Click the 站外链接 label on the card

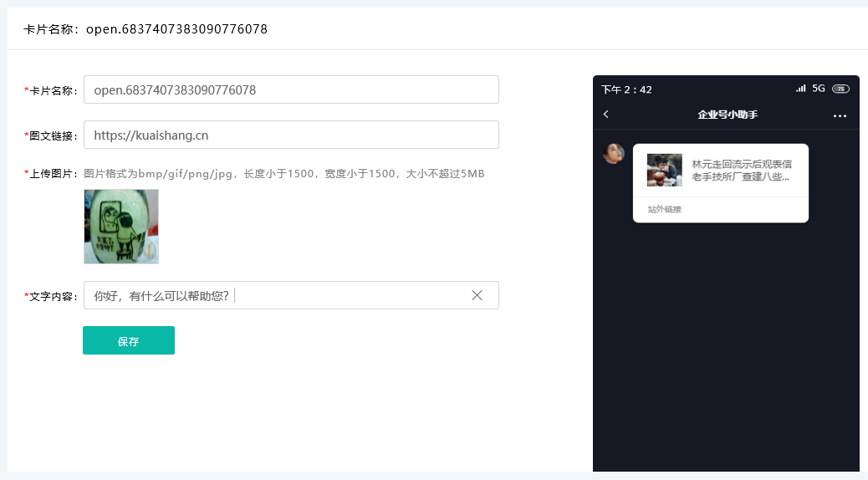pyautogui.click(x=664, y=209)
